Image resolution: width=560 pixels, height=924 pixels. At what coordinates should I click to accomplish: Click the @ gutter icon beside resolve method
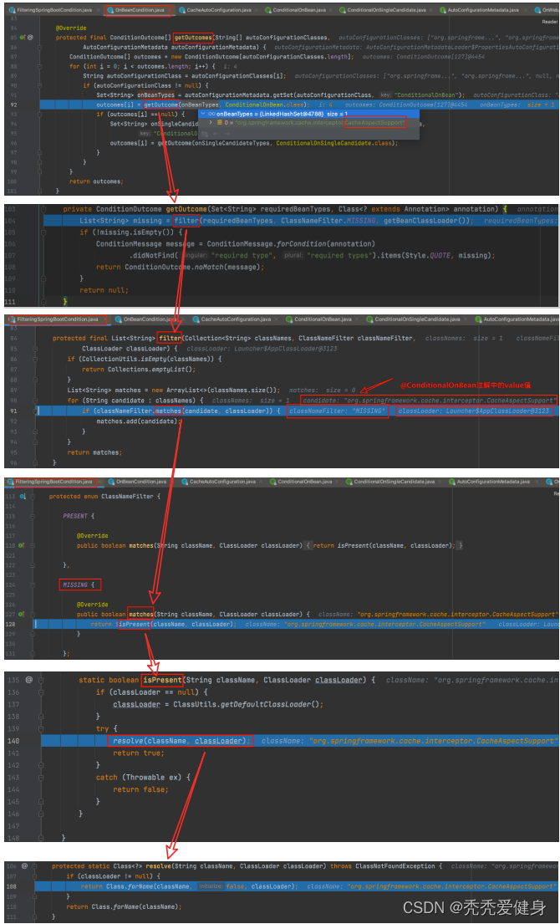pos(24,866)
